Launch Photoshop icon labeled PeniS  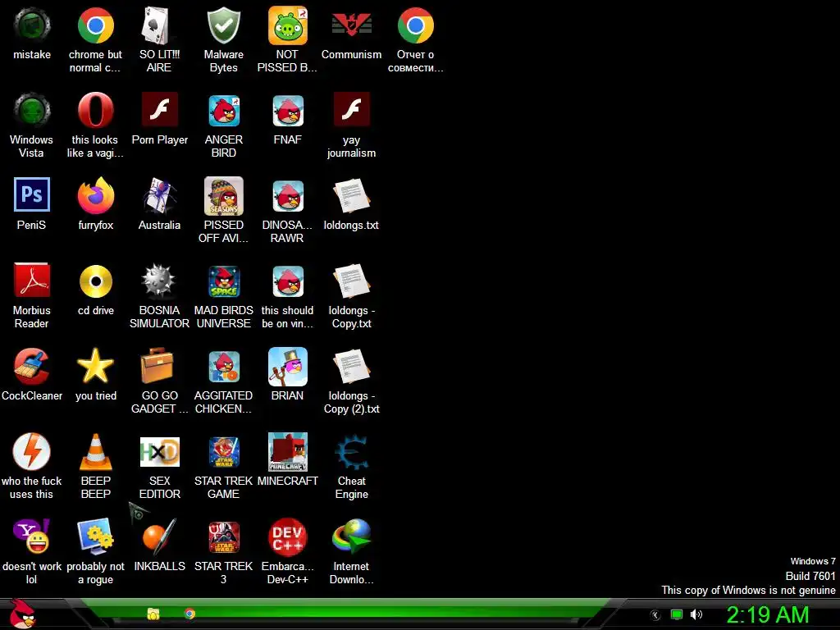(32, 196)
